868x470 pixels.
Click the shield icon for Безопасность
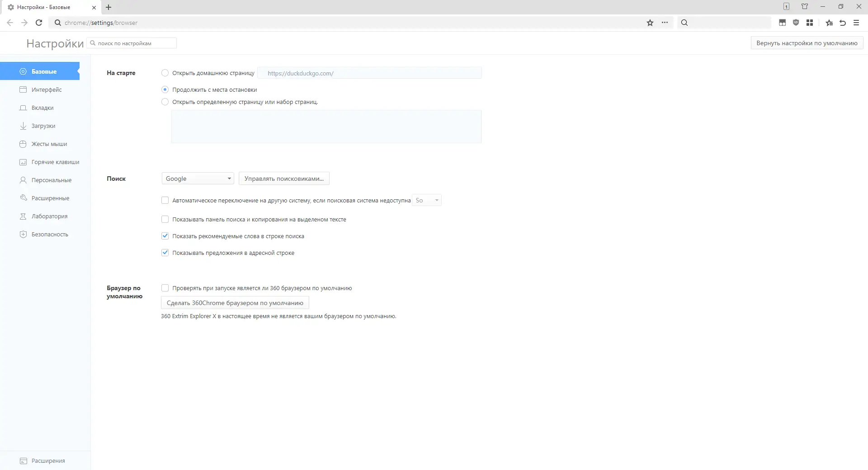(x=23, y=235)
